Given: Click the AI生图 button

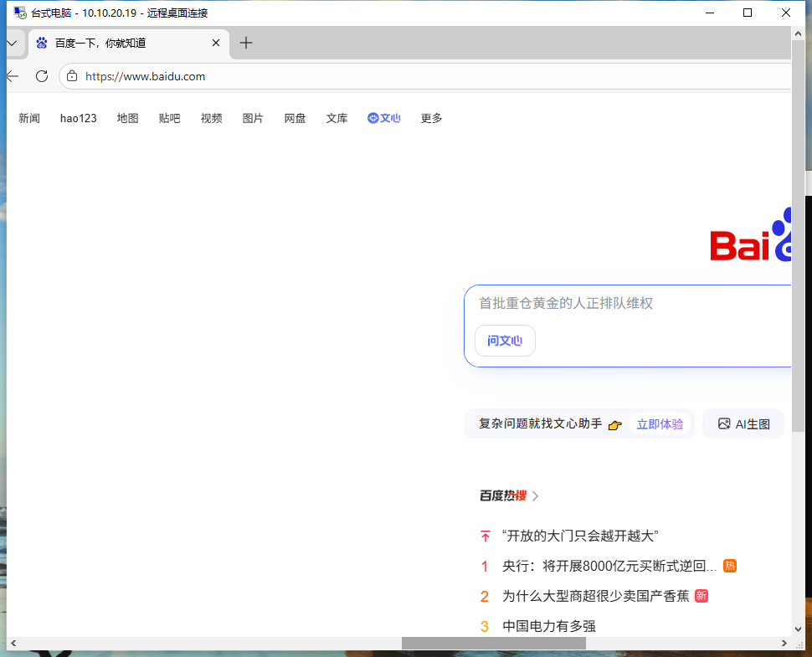Looking at the screenshot, I should click(743, 424).
